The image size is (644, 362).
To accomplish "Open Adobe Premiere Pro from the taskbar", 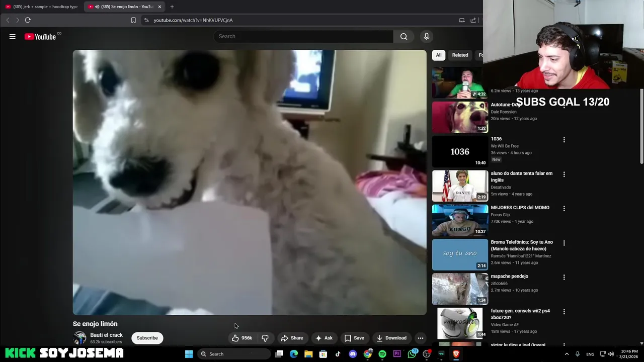I will coord(397,354).
